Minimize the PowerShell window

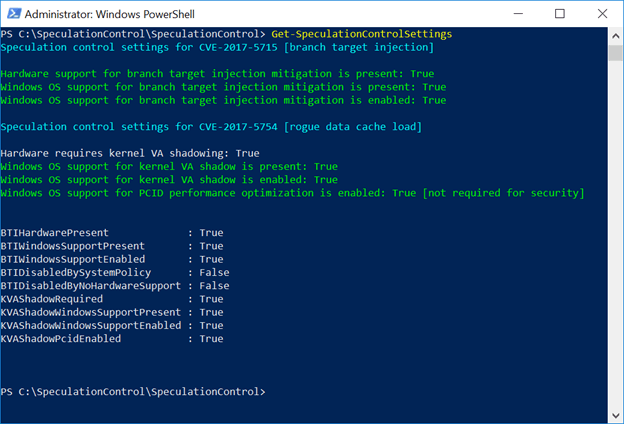coord(518,14)
